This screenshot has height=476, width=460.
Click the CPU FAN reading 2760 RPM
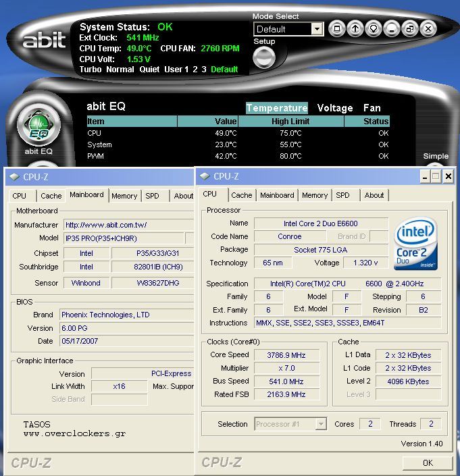click(220, 48)
